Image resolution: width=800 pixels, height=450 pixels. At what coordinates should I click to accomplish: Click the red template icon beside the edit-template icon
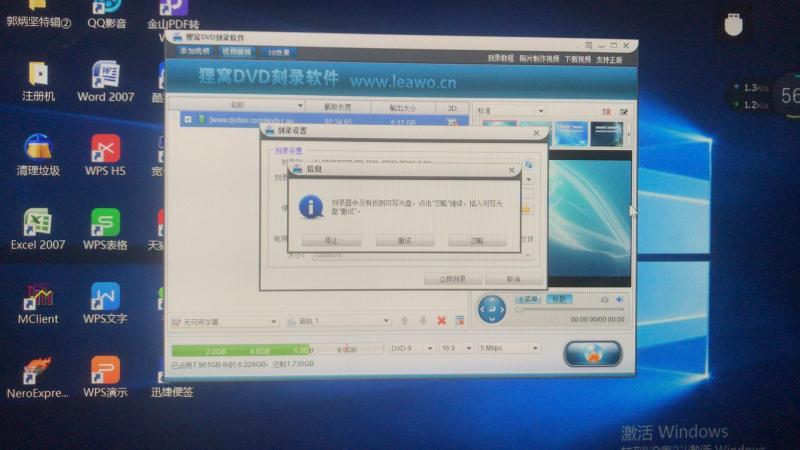[x=606, y=112]
